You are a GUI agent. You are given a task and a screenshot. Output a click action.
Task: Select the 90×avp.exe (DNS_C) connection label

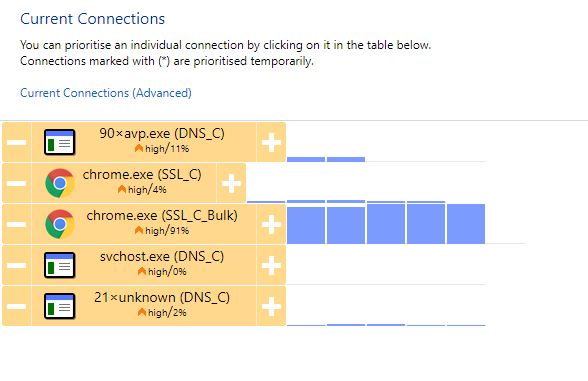click(162, 134)
